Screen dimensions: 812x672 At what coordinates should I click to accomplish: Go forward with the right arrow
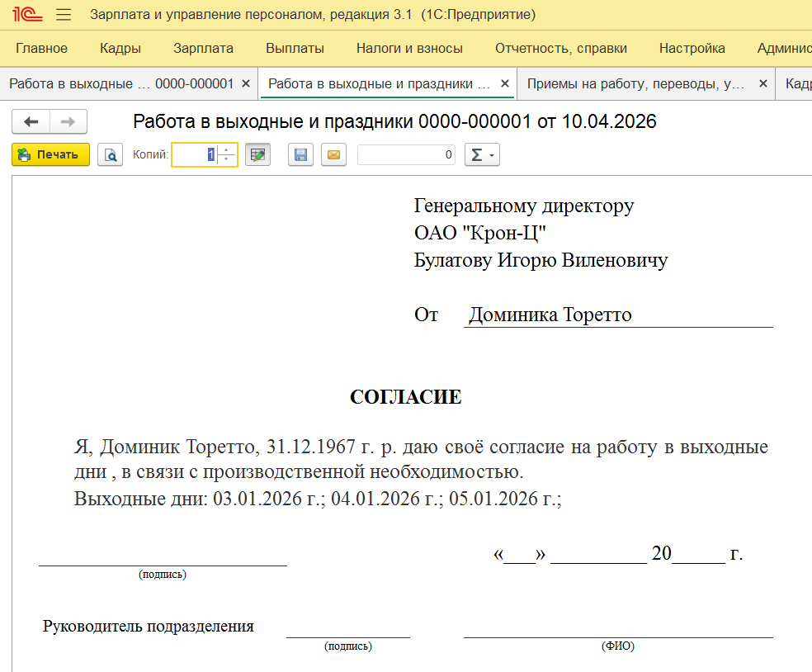point(68,121)
